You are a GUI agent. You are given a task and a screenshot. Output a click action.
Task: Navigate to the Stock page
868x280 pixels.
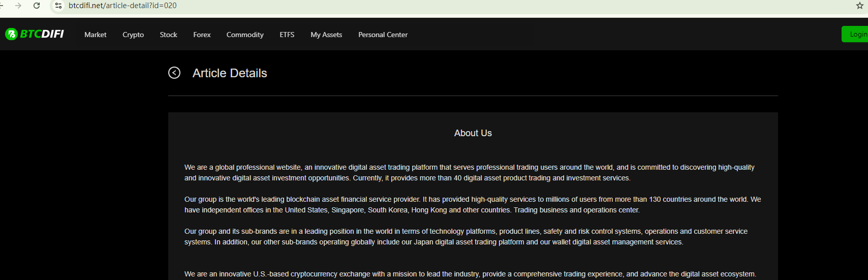point(169,35)
